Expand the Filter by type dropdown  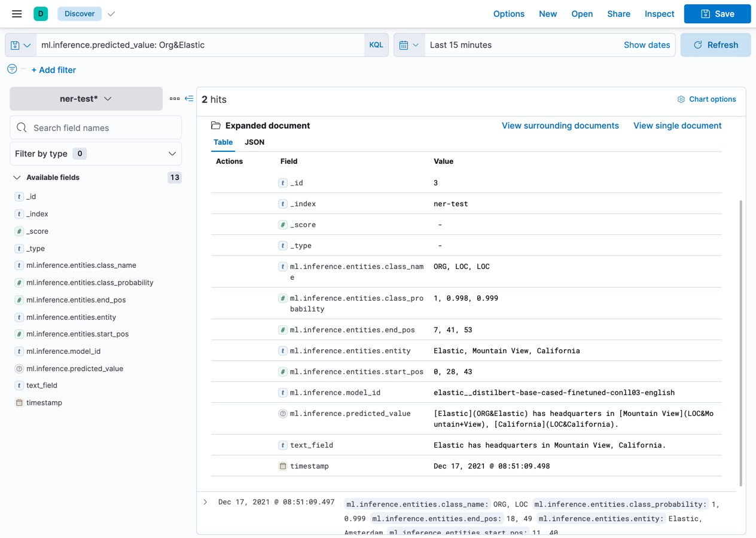click(95, 154)
